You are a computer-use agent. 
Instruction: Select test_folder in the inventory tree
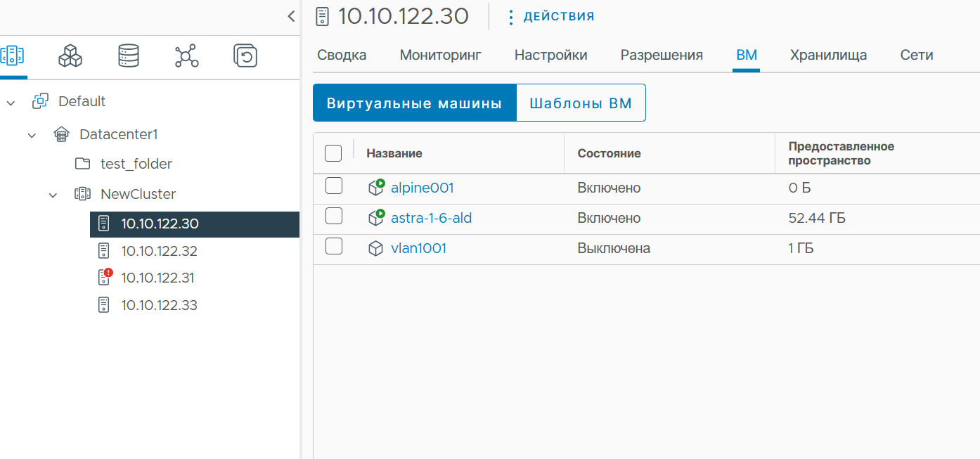pyautogui.click(x=136, y=164)
